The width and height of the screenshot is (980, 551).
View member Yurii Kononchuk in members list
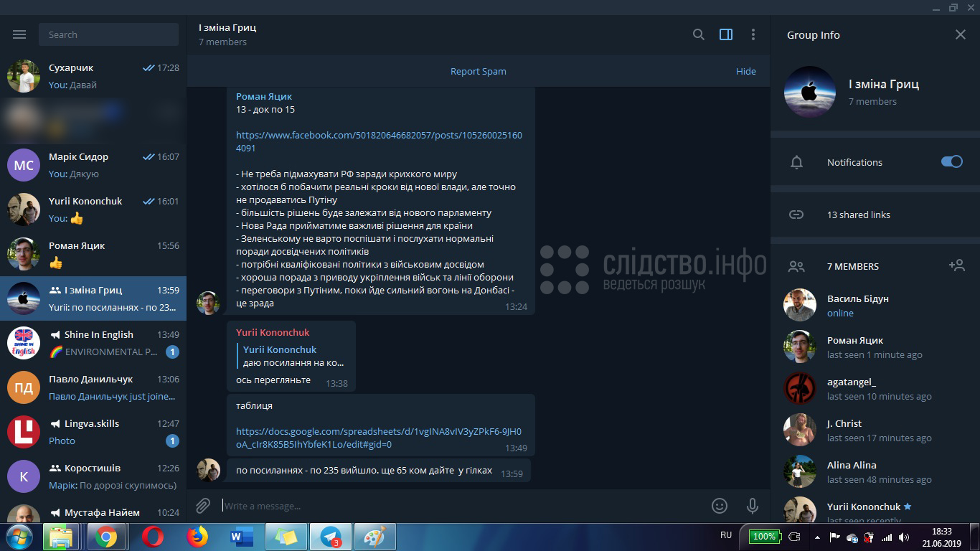pos(875,509)
